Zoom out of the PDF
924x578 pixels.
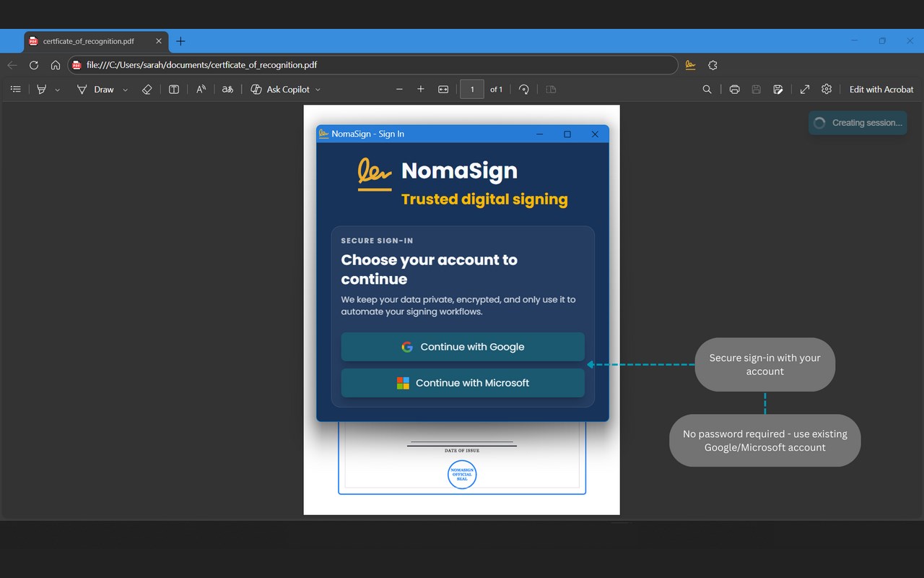point(399,90)
